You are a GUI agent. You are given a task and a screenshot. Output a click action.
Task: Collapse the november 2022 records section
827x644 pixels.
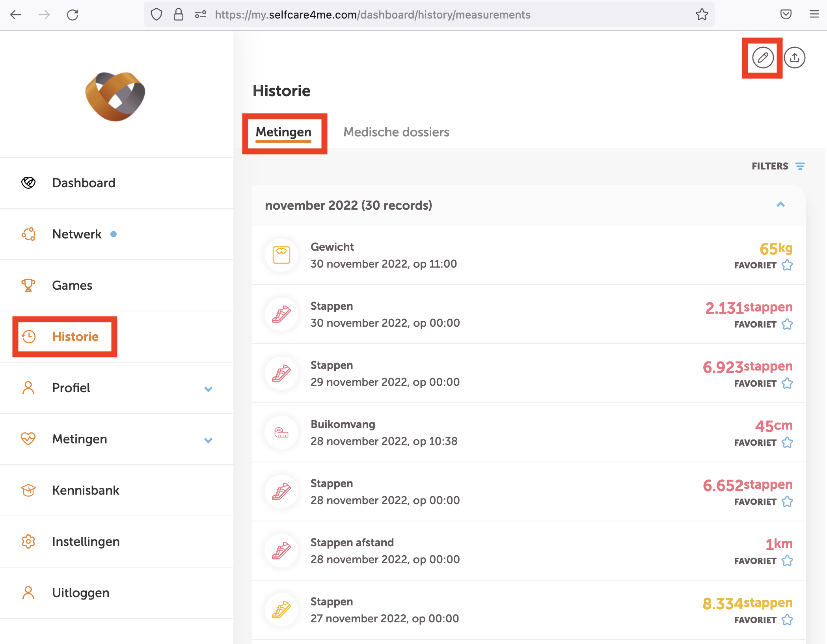[780, 205]
